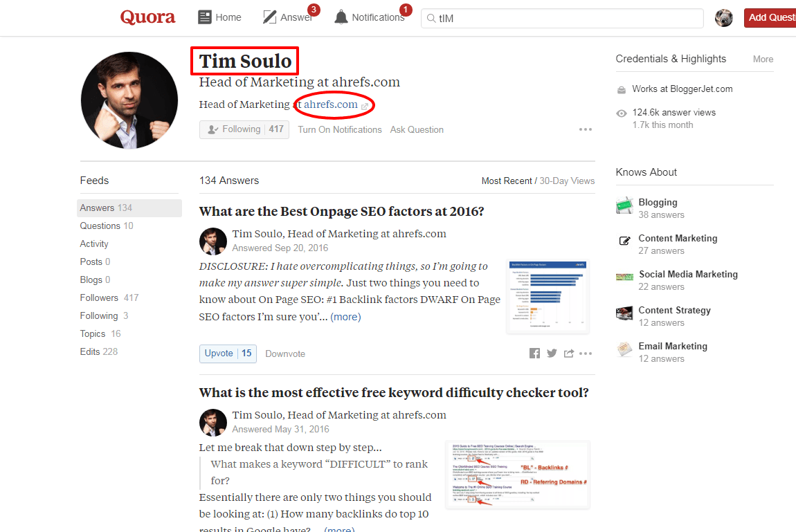Click the eye icon beside answer views
This screenshot has height=532, width=796.
tap(622, 113)
